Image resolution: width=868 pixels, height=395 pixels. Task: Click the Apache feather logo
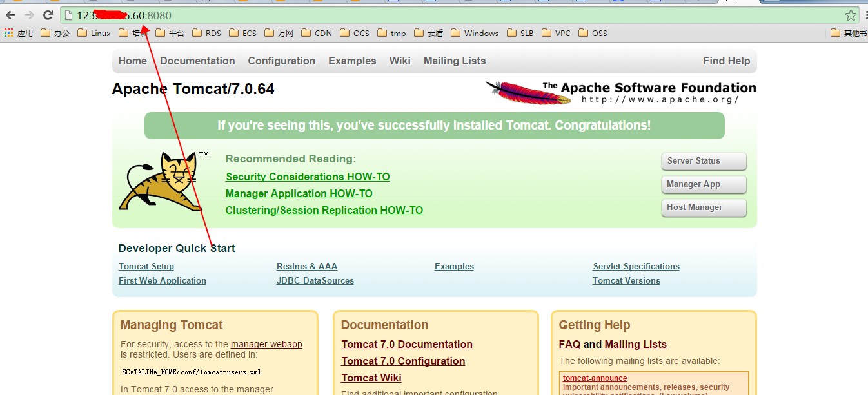tap(528, 92)
